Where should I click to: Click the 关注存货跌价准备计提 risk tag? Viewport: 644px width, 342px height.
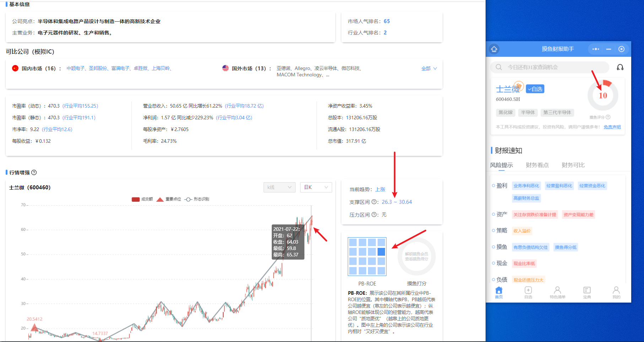pyautogui.click(x=535, y=215)
